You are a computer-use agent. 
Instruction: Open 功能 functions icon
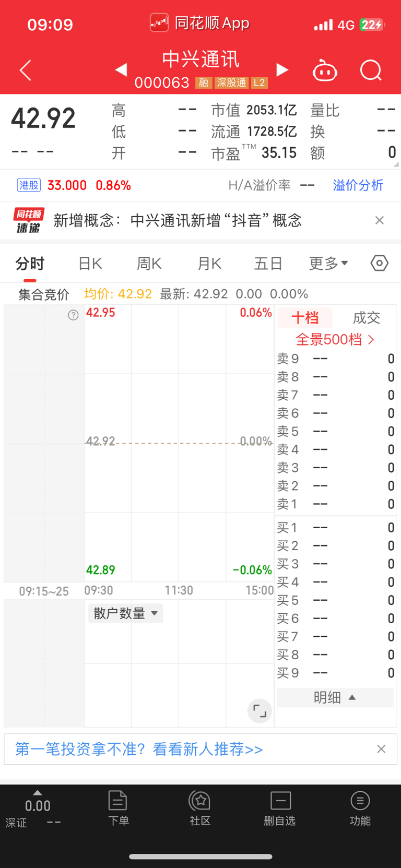(360, 808)
